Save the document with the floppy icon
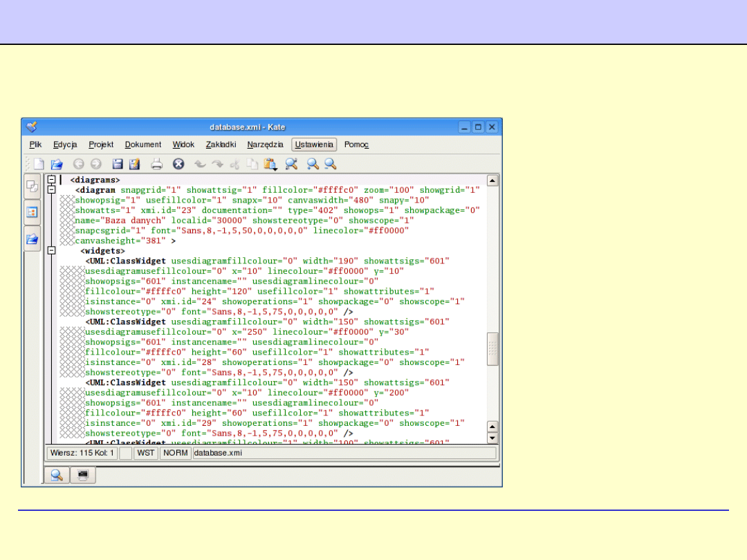The width and height of the screenshot is (747, 560). [118, 164]
